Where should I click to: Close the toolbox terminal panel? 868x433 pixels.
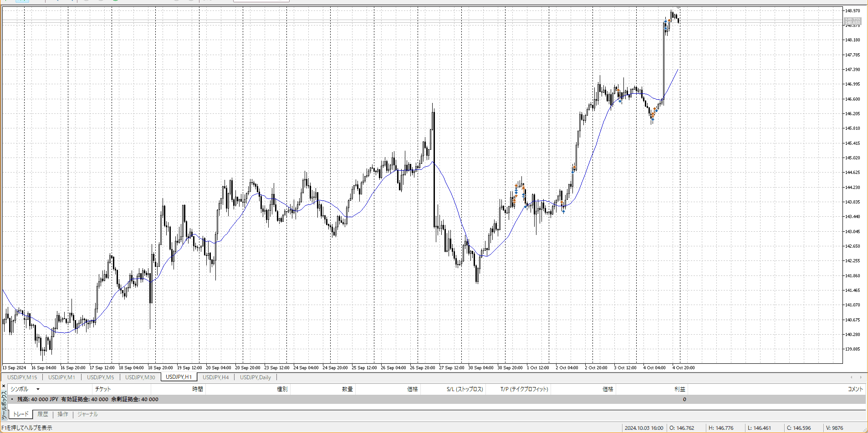(4, 386)
